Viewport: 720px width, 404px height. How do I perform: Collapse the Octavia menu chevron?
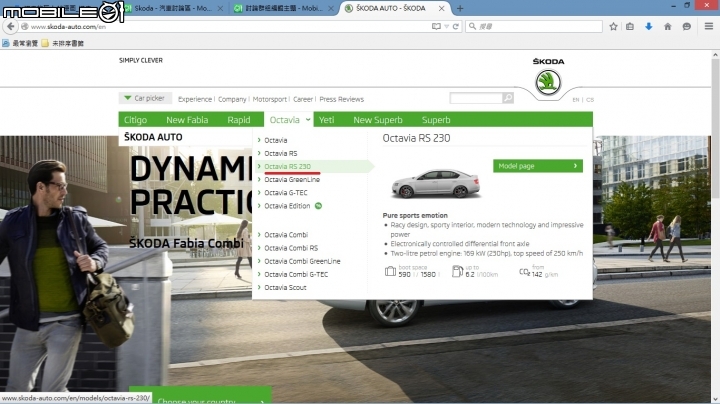[x=308, y=120]
